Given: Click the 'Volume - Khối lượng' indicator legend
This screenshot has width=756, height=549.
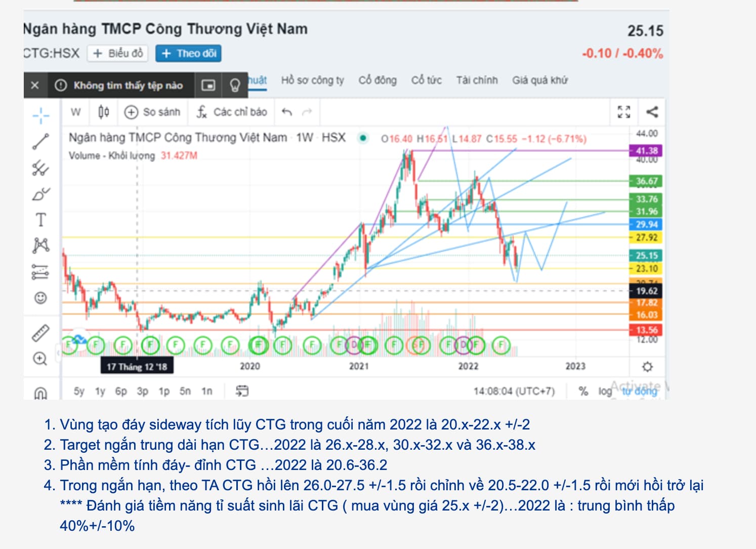Looking at the screenshot, I should click(112, 155).
